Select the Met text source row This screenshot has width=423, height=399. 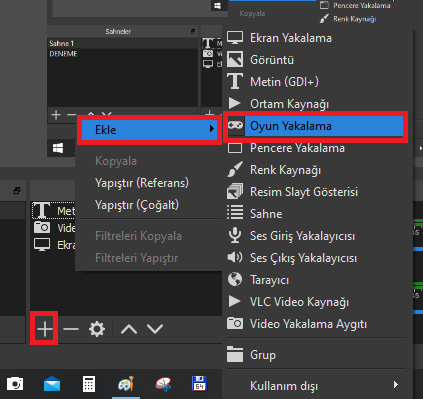[54, 211]
